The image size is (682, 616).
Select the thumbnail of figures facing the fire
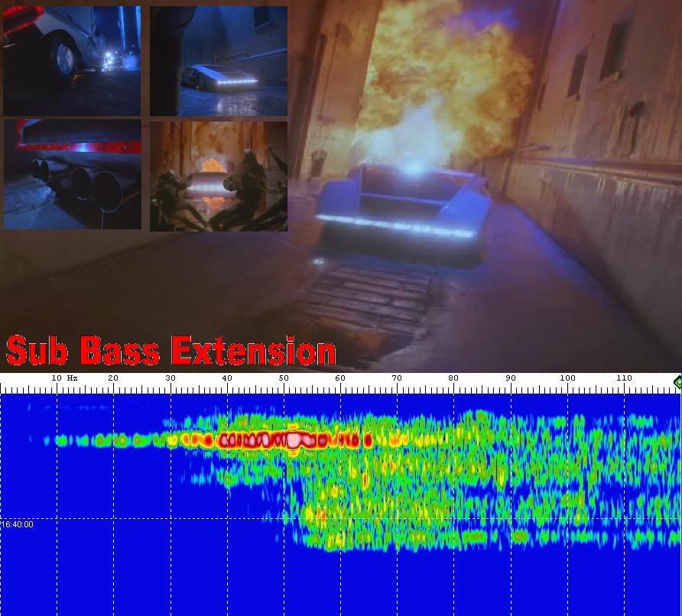pos(219,176)
